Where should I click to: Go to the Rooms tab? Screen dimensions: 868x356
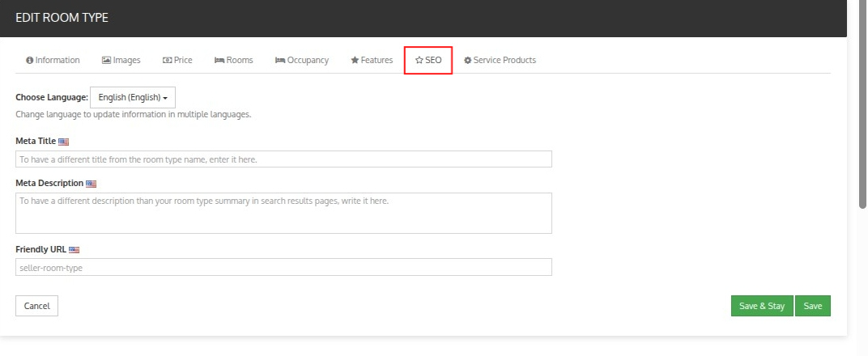[234, 60]
